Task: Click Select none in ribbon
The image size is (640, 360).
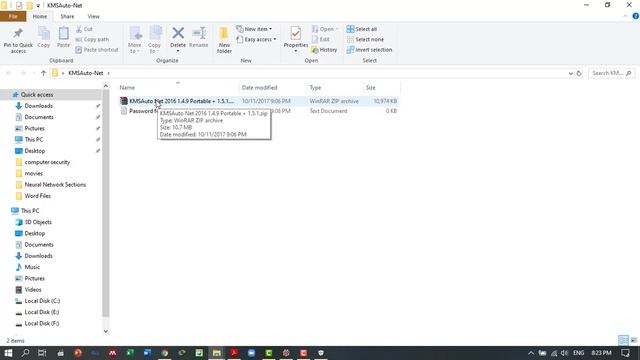Action: pyautogui.click(x=365, y=40)
